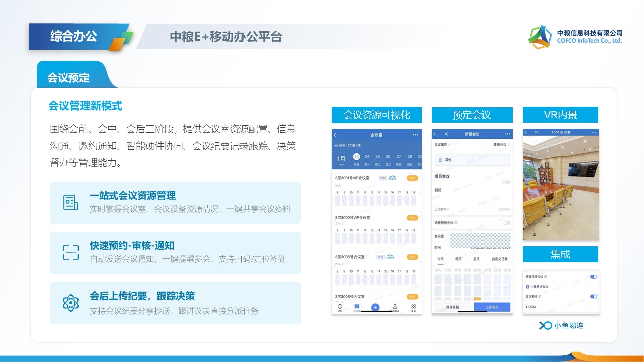Tap the 待办 clock icon in bottom bar
The height and width of the screenshot is (362, 644).
coord(340,307)
